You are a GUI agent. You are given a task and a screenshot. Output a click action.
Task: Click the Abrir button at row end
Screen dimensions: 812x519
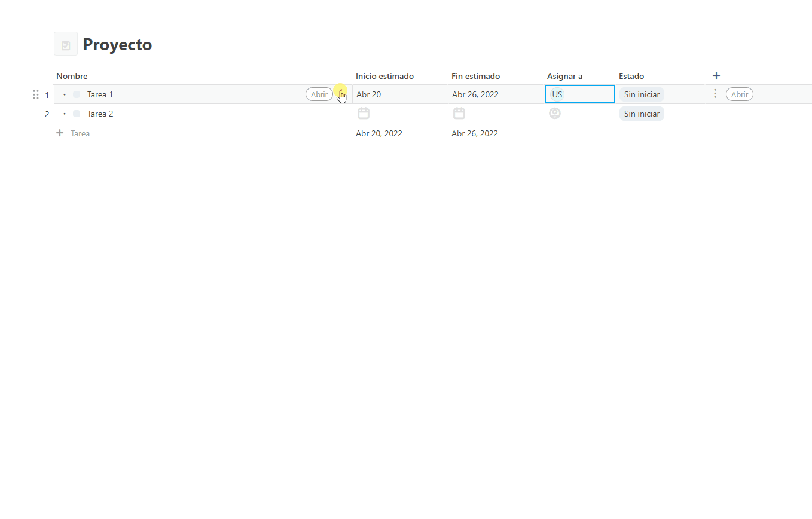pyautogui.click(x=740, y=94)
